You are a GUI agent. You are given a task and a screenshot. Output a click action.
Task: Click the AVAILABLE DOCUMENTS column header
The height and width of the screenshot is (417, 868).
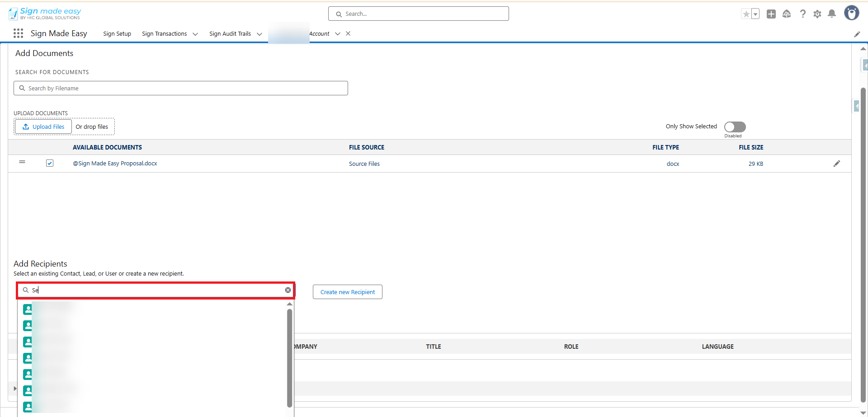pyautogui.click(x=108, y=147)
